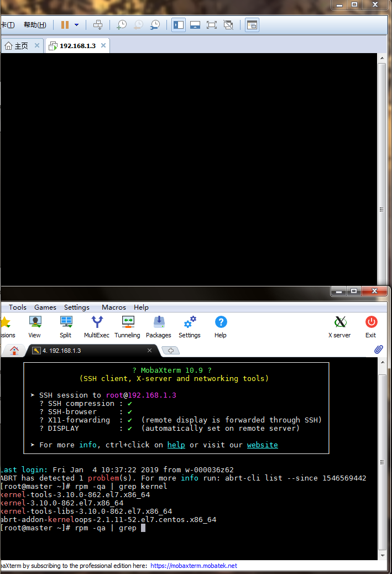The image size is (392, 574).
Task: Open the snapshot manager
Action: [x=155, y=25]
